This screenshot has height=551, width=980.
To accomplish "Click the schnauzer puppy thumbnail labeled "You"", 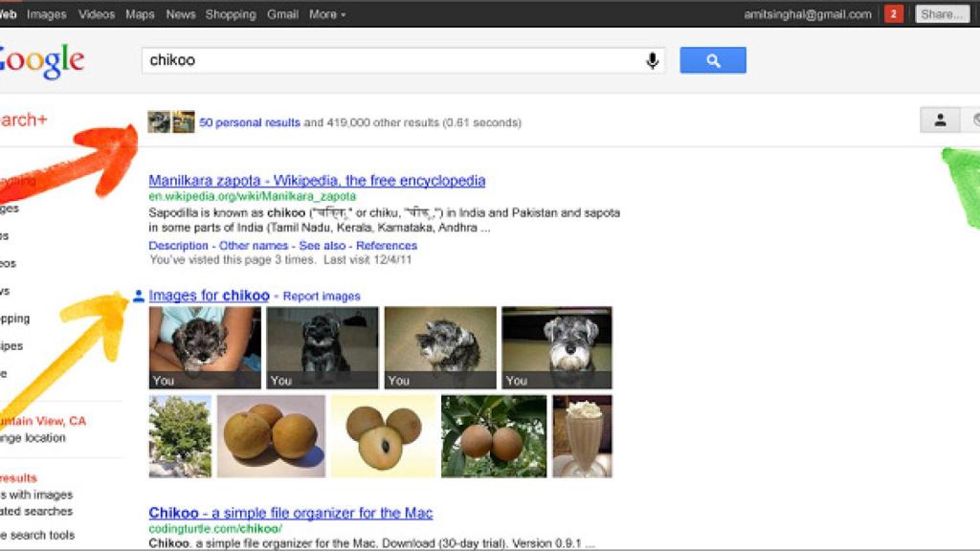I will [203, 346].
